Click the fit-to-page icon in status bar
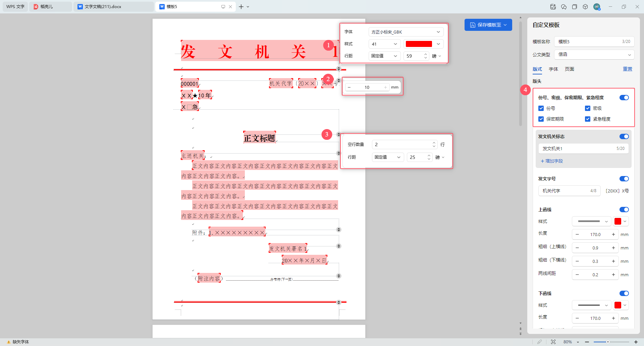 553,342
